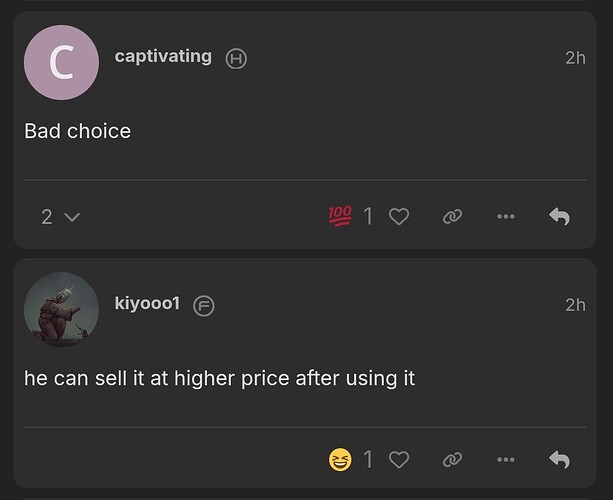Click the H badge beside captivating
The height and width of the screenshot is (500, 613).
236,58
